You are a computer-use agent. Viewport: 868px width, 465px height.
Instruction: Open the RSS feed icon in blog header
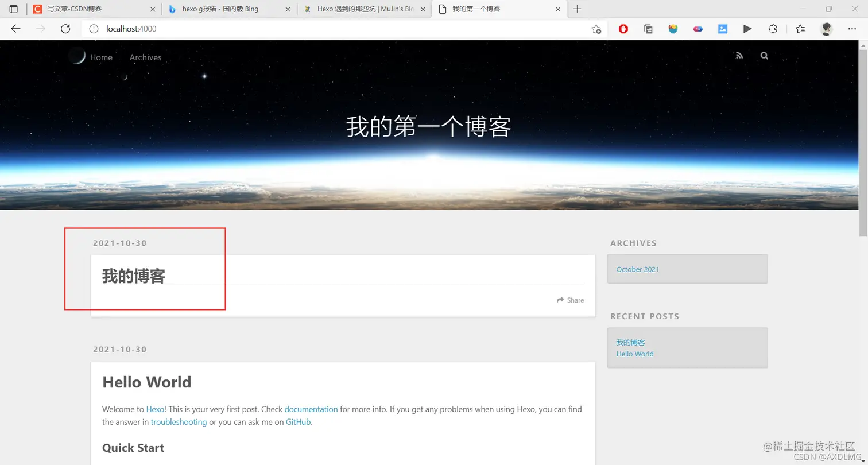coord(739,56)
